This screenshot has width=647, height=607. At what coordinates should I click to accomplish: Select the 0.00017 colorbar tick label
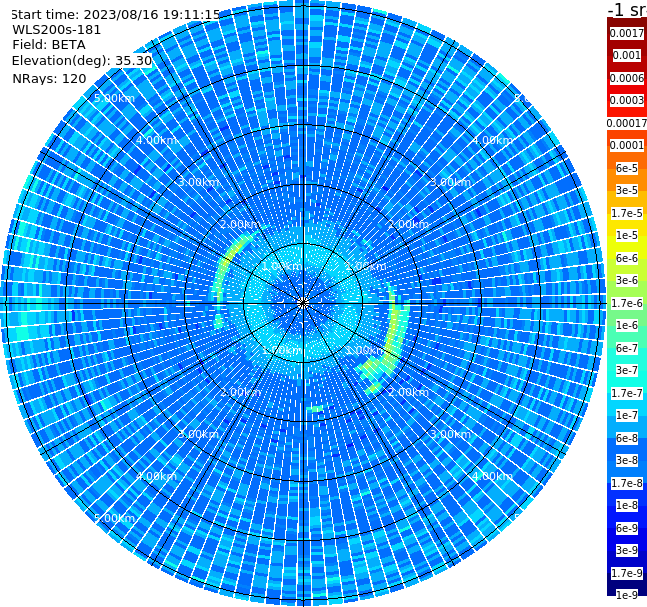pos(627,123)
